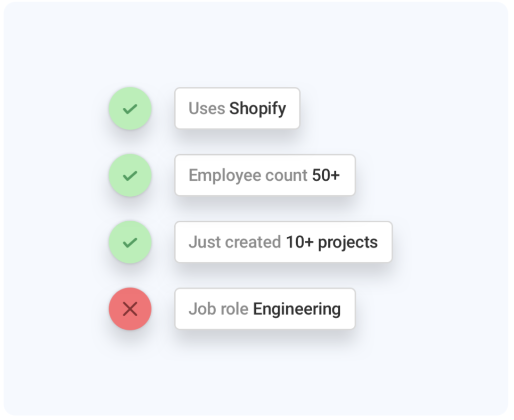This screenshot has height=420, width=514.
Task: Click the gray Job role label
Action: pyautogui.click(x=219, y=309)
